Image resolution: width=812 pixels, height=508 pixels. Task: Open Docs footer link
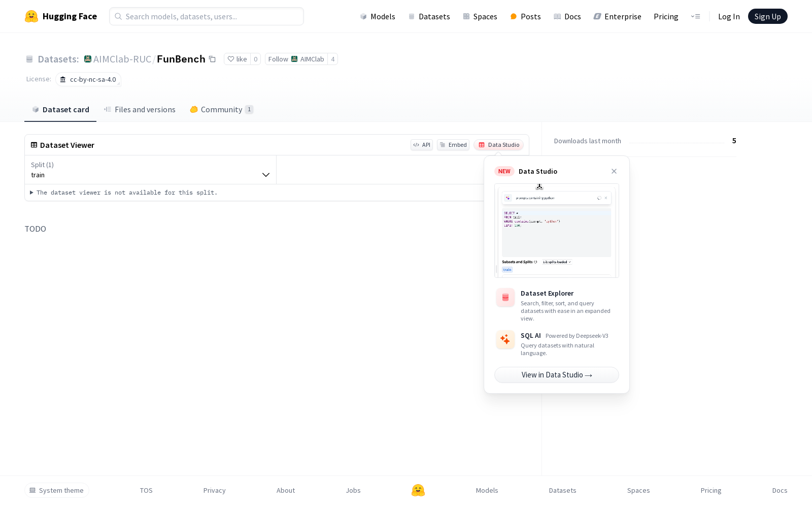[x=780, y=490]
